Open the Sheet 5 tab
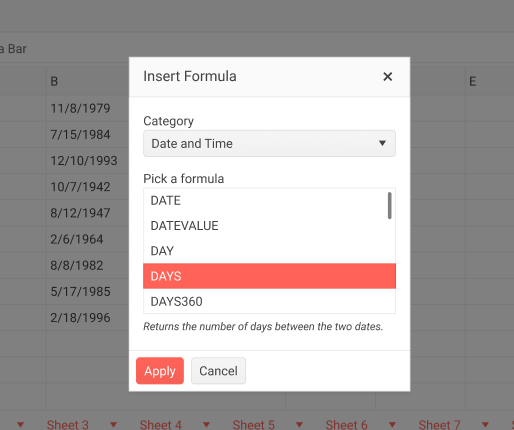The width and height of the screenshot is (514, 430). pos(254,425)
